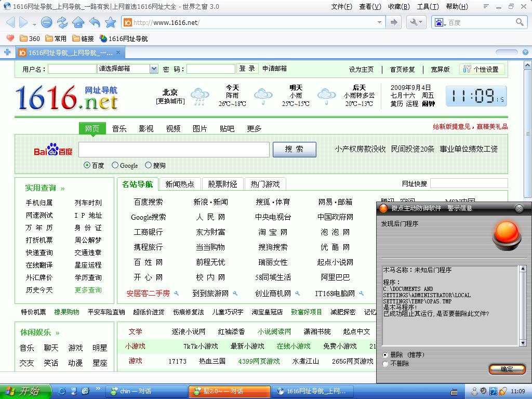Expand 实用查询 section arrows

(62, 189)
